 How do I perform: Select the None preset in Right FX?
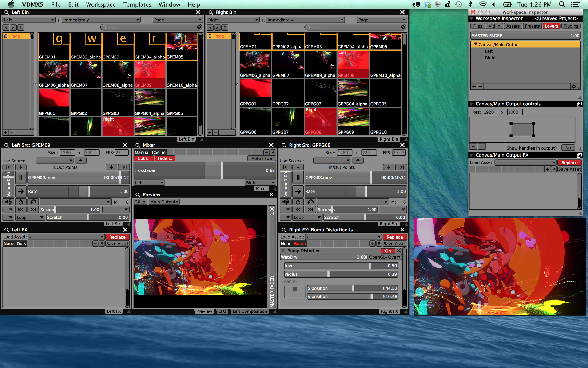286,243
